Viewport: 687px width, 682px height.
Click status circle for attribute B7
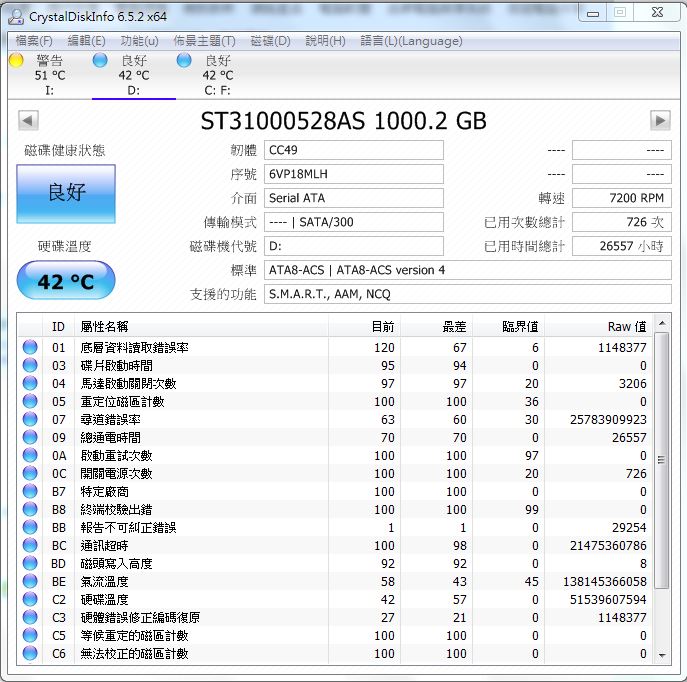tap(30, 491)
